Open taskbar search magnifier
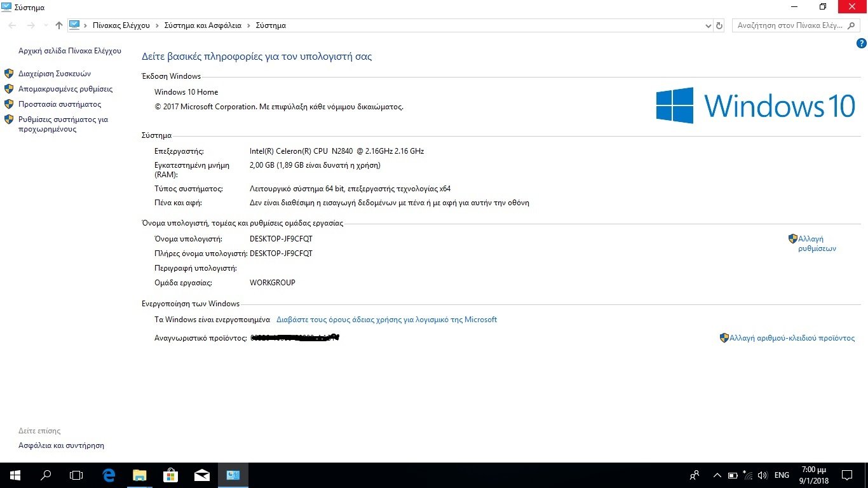Screen dimensions: 868x488 coord(46,475)
